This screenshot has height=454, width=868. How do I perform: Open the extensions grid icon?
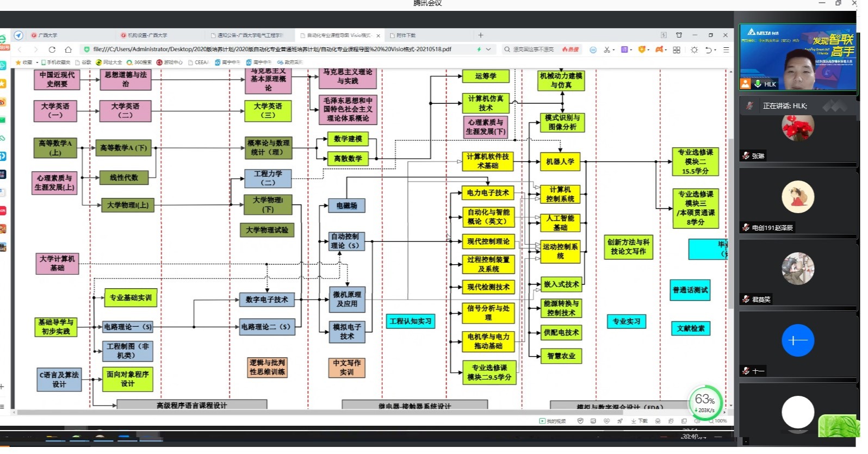coord(677,49)
